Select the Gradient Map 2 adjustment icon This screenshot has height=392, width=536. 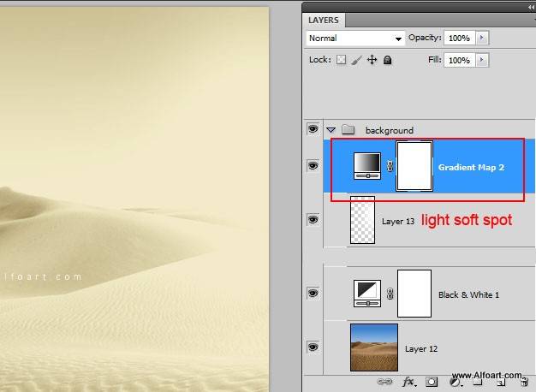(367, 166)
